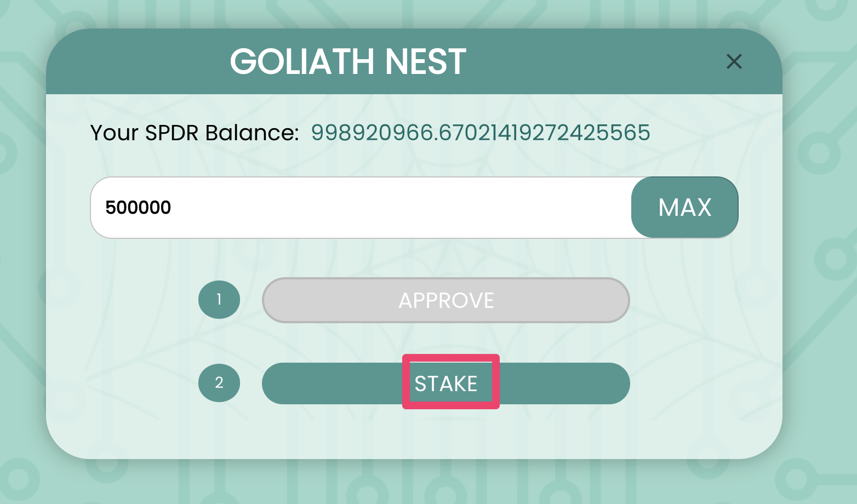Click the APPROVE button
The image size is (857, 504).
pyautogui.click(x=445, y=300)
